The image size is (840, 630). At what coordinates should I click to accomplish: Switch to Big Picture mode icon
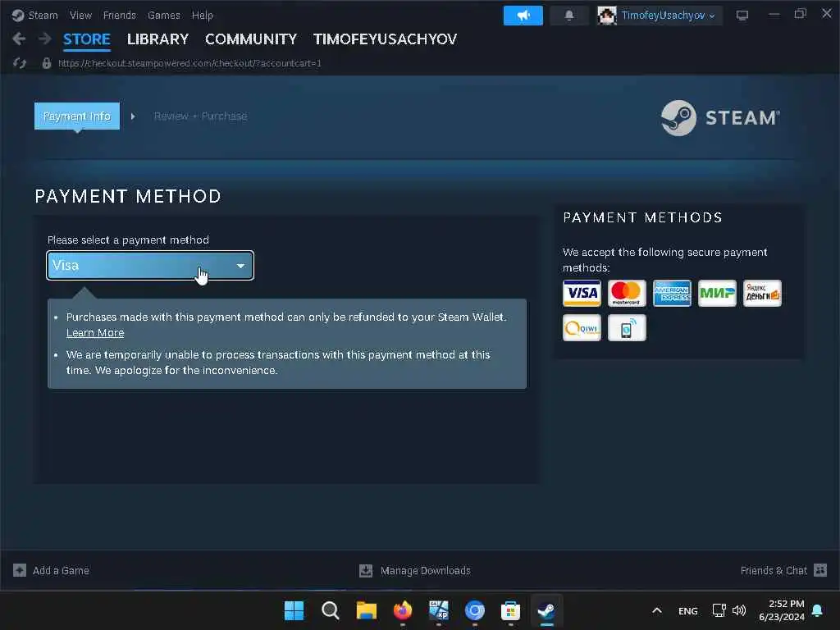742,16
